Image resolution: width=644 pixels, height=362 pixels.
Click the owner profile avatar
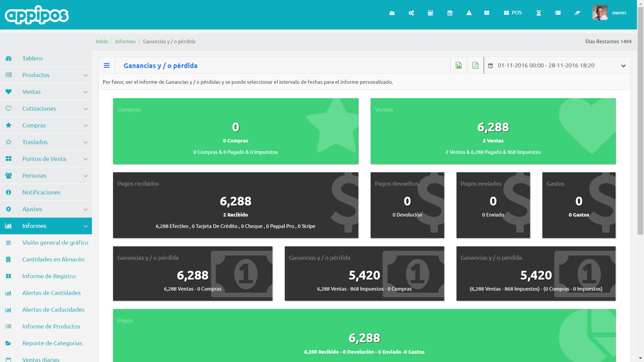coord(600,13)
